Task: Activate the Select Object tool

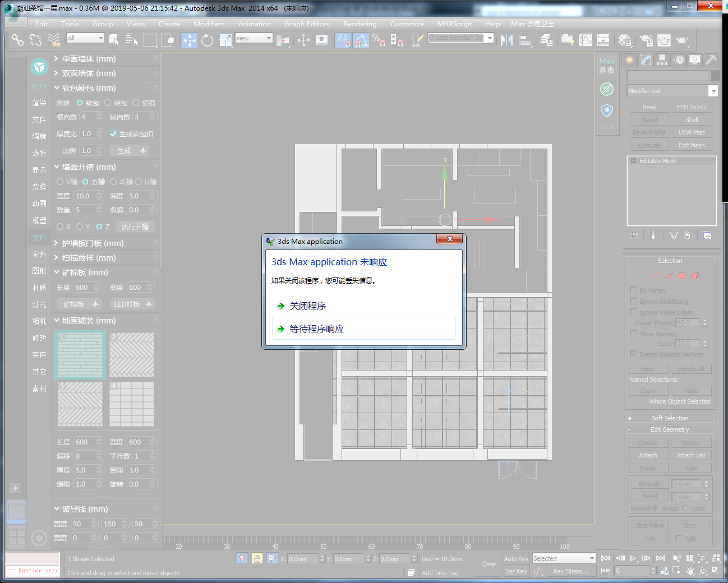Action: point(114,40)
